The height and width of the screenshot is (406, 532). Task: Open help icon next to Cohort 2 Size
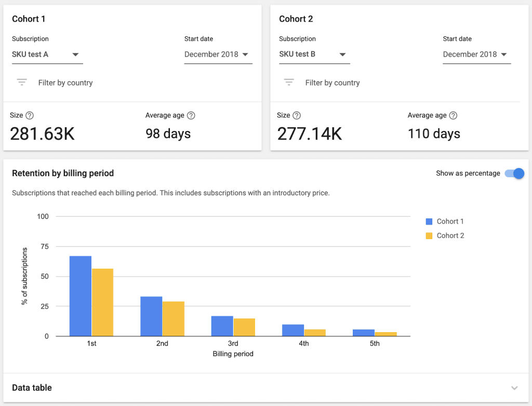point(297,115)
